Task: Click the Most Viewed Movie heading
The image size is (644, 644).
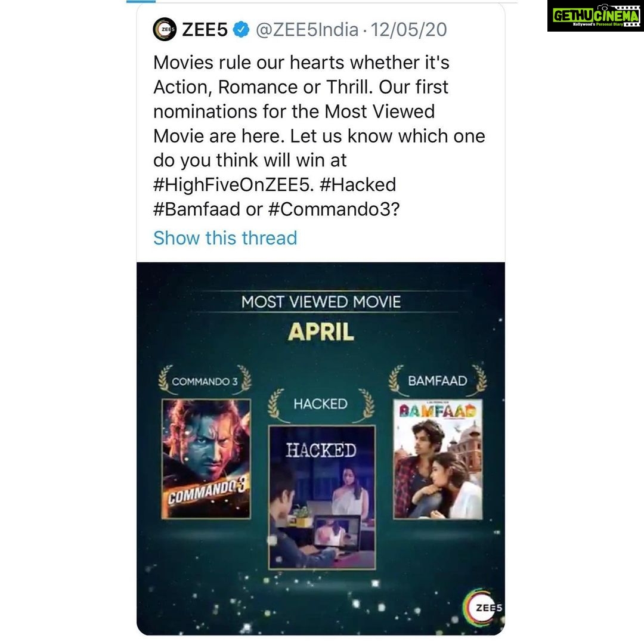Action: [x=321, y=302]
